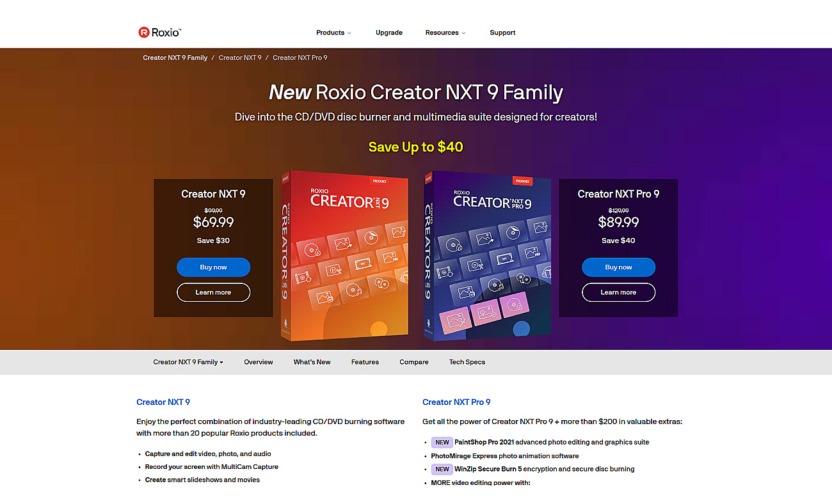
Task: Open the Support page
Action: point(502,33)
